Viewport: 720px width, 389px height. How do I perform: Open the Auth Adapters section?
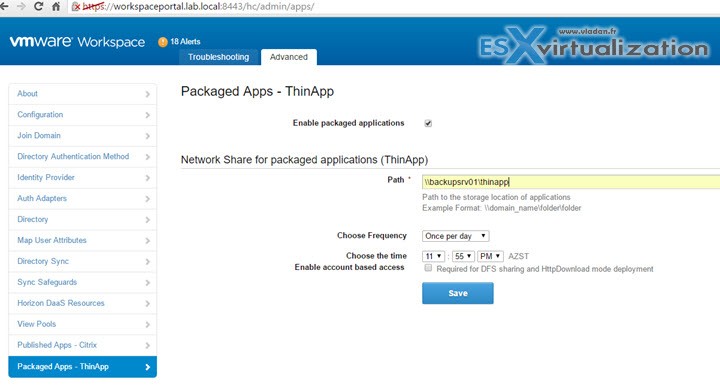83,198
